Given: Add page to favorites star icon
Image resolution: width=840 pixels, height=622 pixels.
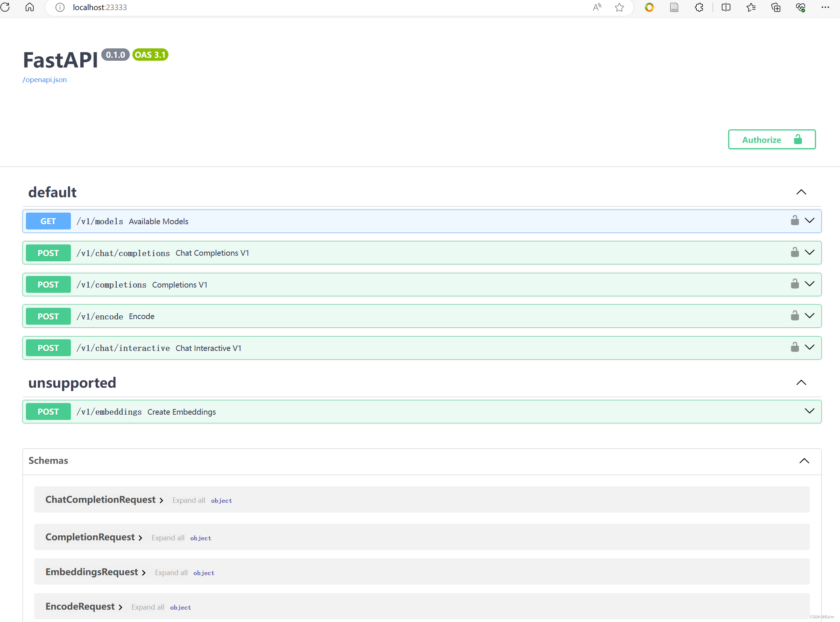Looking at the screenshot, I should click(x=619, y=7).
